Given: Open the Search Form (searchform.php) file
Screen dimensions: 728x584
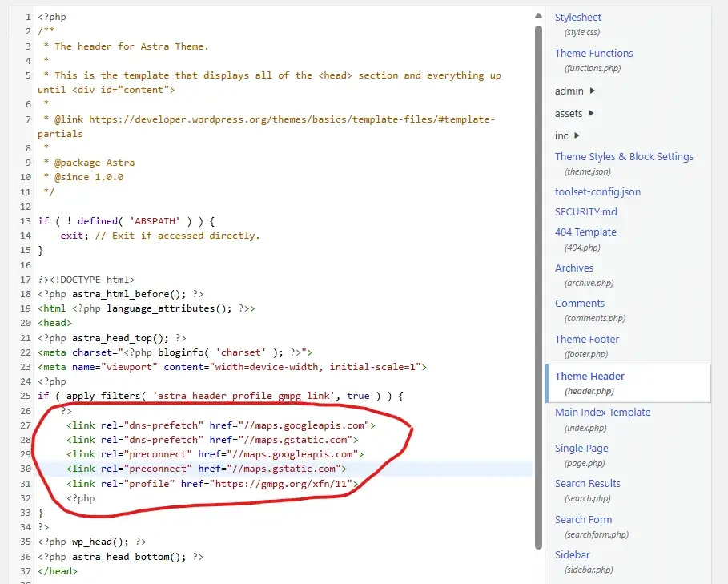Looking at the screenshot, I should coord(583,519).
